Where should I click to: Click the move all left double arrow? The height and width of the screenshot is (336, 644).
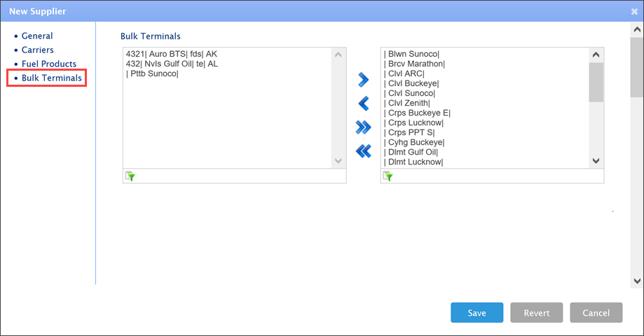pyautogui.click(x=363, y=150)
